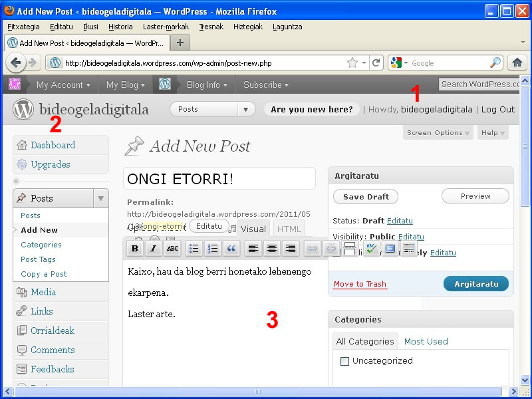Open the Laguntza menu

(x=287, y=27)
